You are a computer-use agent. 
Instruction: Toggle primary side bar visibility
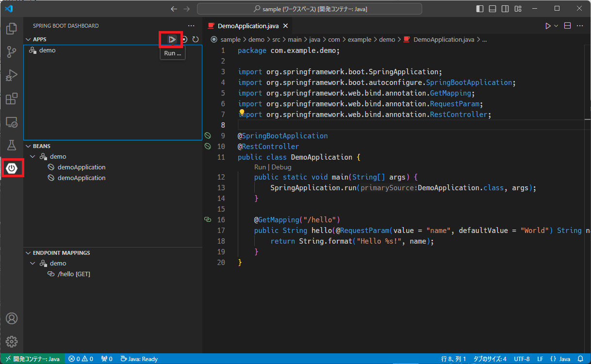point(480,9)
